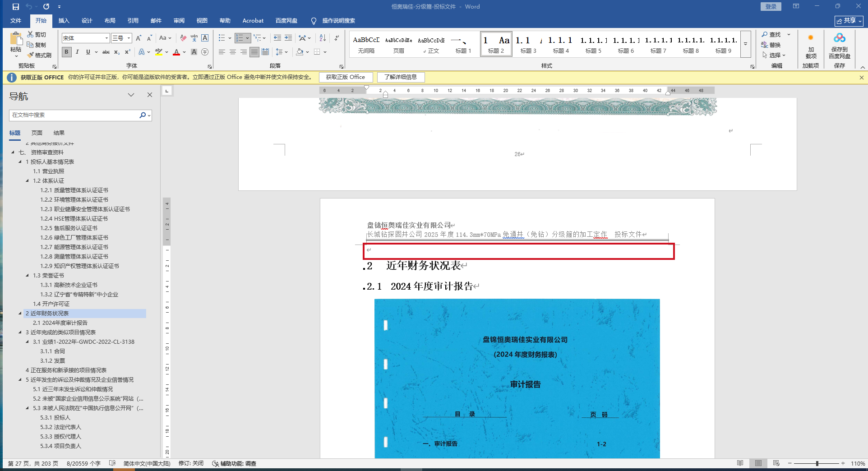Image resolution: width=868 pixels, height=471 pixels.
Task: Toggle superscript formatting
Action: [128, 52]
